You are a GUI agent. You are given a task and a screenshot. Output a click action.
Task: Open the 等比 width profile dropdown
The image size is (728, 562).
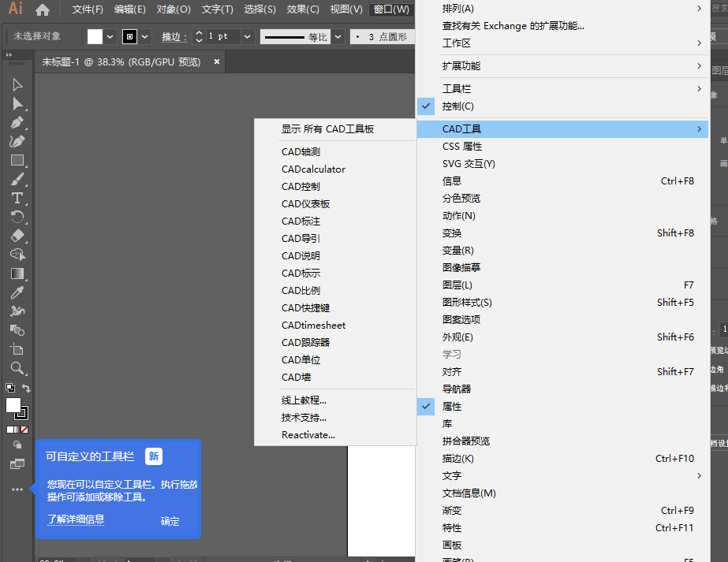[x=338, y=37]
